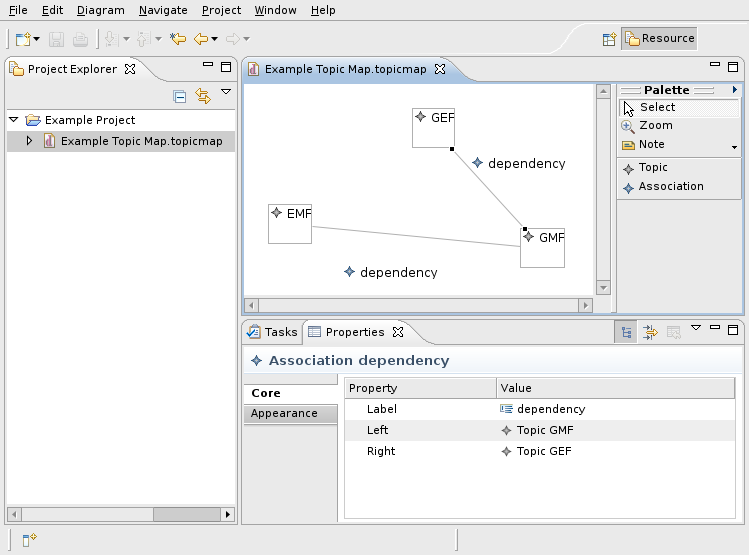The width and height of the screenshot is (749, 555).
Task: Click the Left value Topic GMF cell
Action: [x=615, y=430]
